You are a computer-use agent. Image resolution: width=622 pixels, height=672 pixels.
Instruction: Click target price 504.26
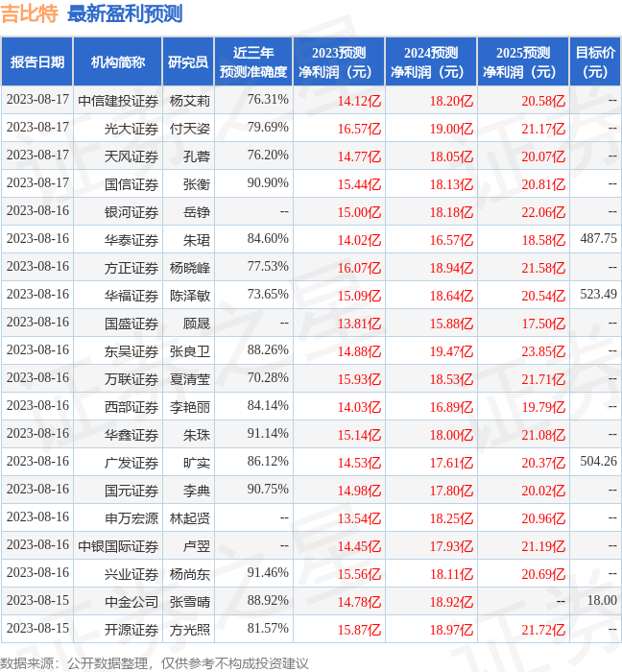pos(598,462)
